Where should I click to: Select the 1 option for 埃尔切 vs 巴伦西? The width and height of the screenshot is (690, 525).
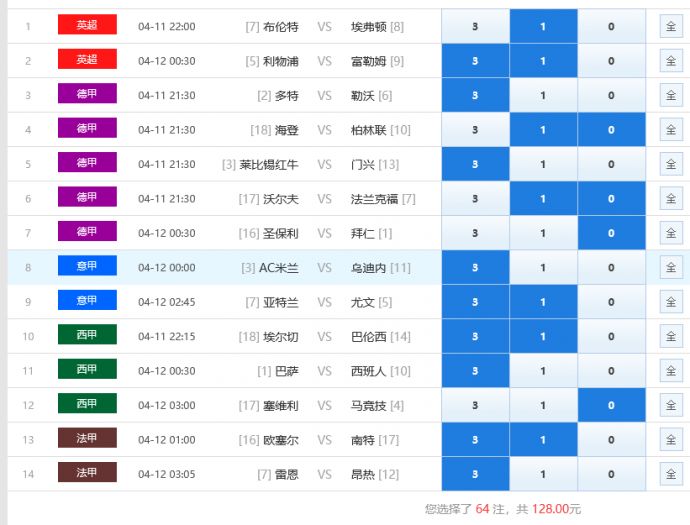tap(543, 337)
